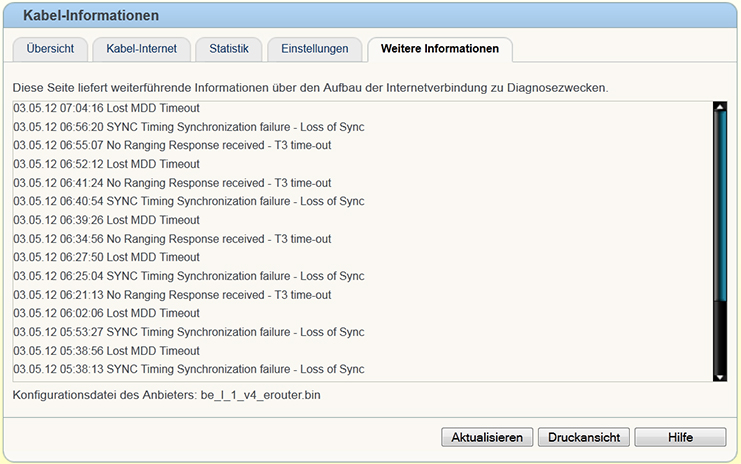Click the event log scrollbar thumb
The width and height of the screenshot is (741, 464).
[719, 200]
